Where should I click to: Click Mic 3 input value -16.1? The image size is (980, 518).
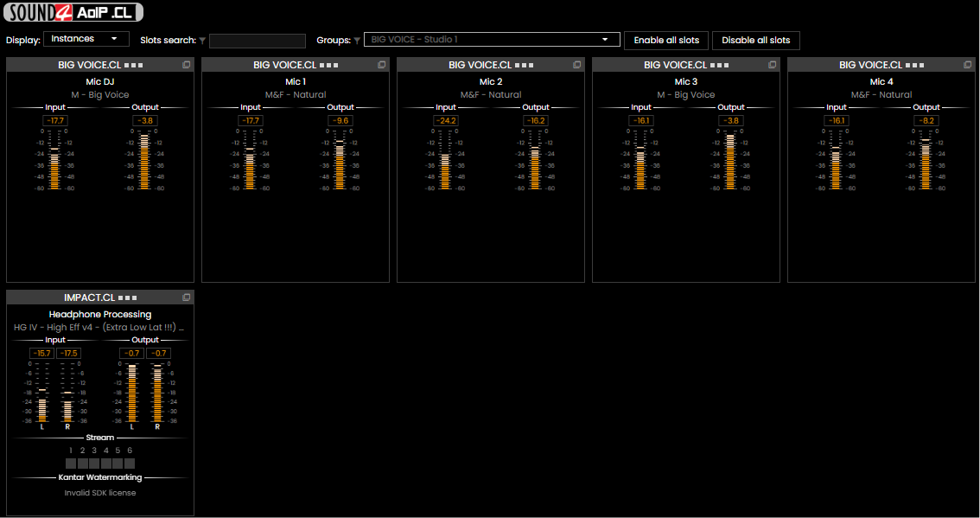641,121
